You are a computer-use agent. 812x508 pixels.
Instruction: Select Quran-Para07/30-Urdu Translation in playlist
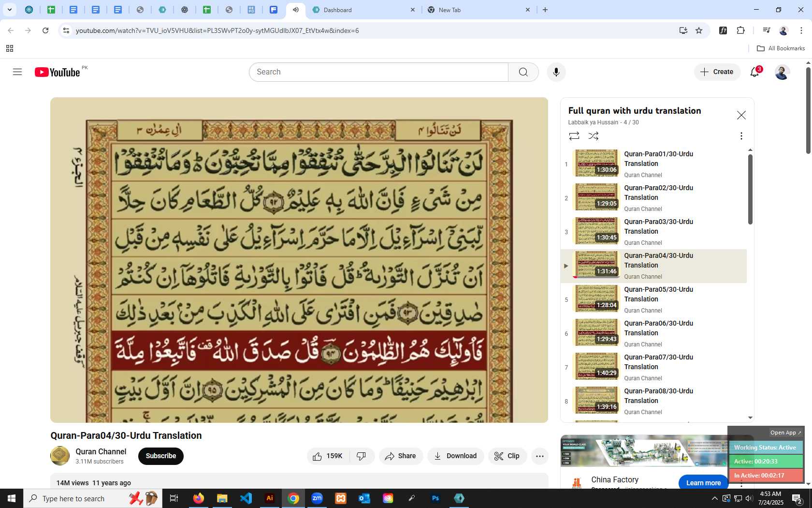[x=653, y=368]
